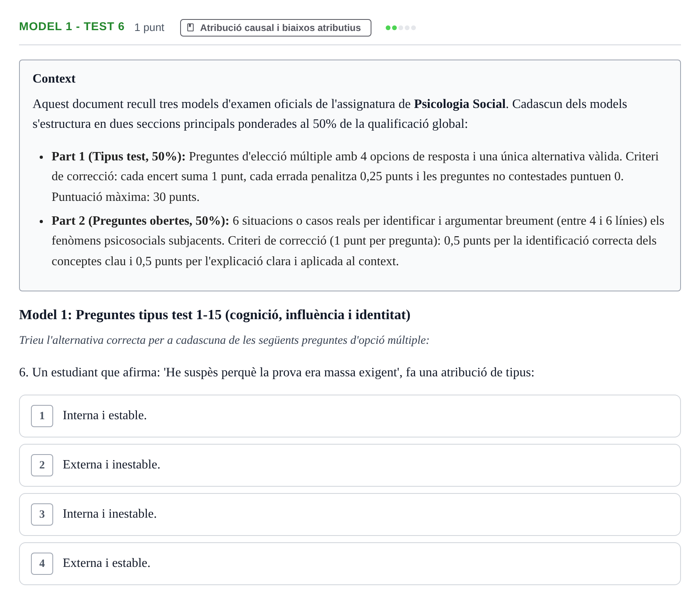Click the difficulty dots indicator
The image size is (700, 605).
tap(401, 28)
